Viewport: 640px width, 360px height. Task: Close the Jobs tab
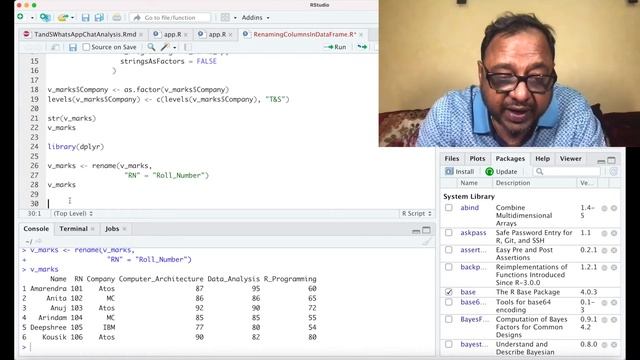(x=124, y=229)
